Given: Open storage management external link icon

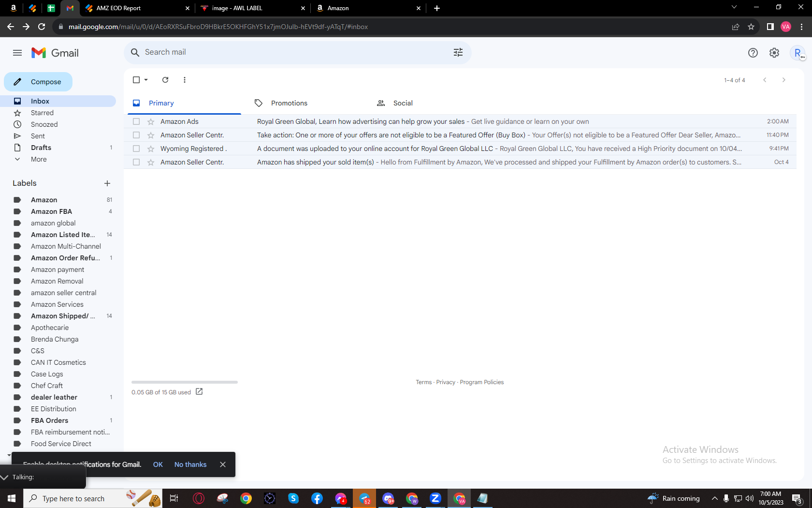Looking at the screenshot, I should [199, 391].
